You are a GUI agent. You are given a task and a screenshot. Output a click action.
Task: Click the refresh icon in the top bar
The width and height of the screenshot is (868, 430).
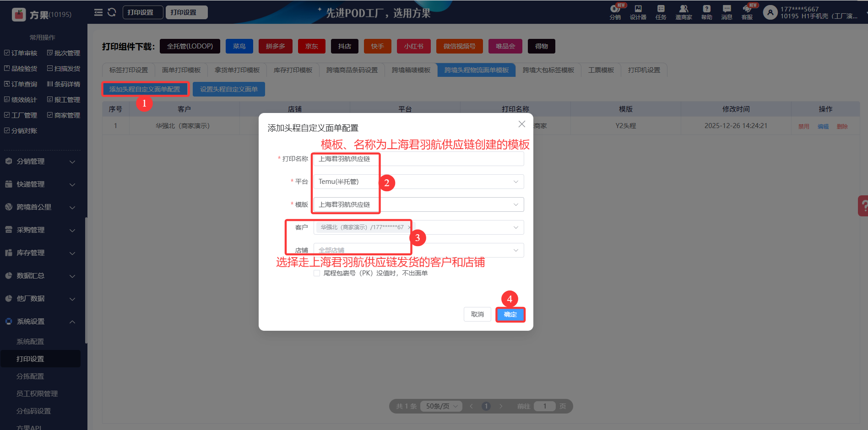112,12
